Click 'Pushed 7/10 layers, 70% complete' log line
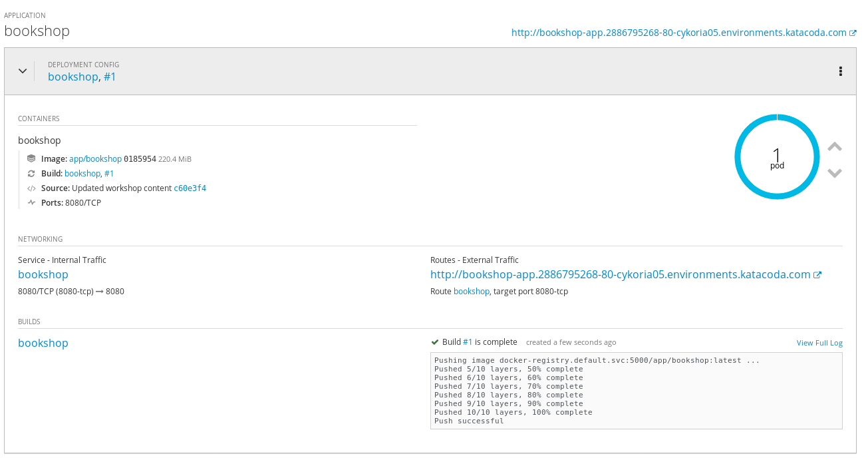The image size is (868, 464). pos(508,386)
